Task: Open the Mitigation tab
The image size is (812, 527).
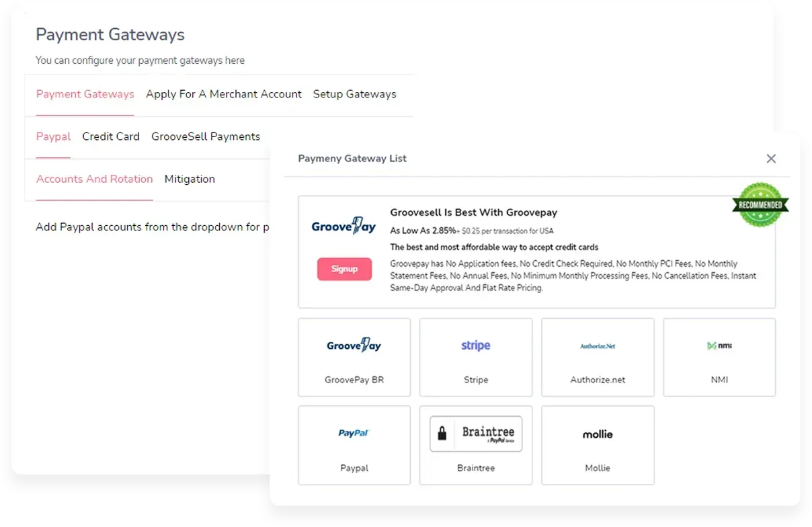Action: coord(190,179)
